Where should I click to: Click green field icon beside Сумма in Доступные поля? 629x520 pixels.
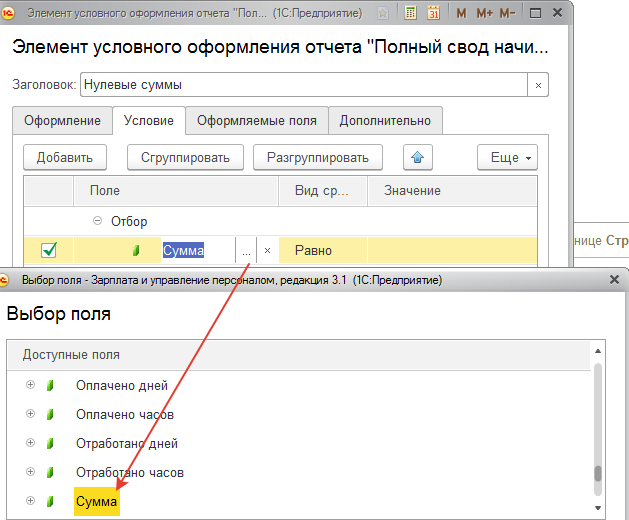[50, 501]
